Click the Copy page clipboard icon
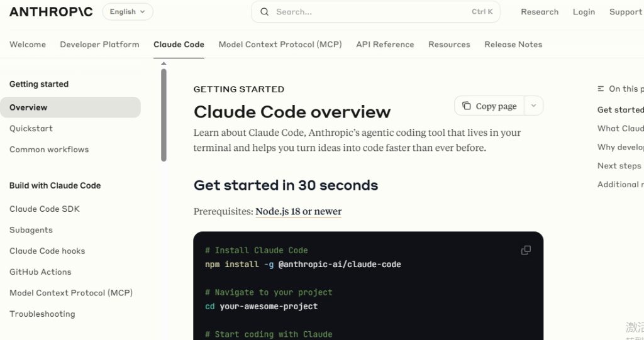 point(467,106)
